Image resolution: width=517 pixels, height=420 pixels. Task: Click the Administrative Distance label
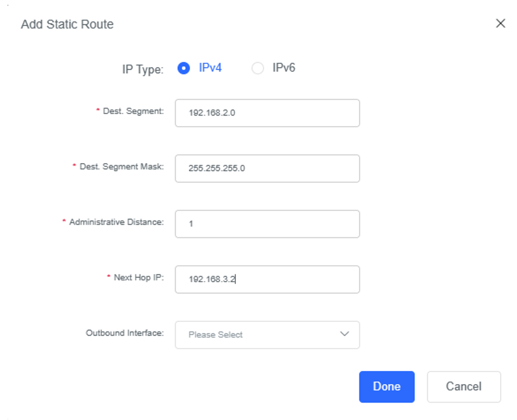point(116,222)
